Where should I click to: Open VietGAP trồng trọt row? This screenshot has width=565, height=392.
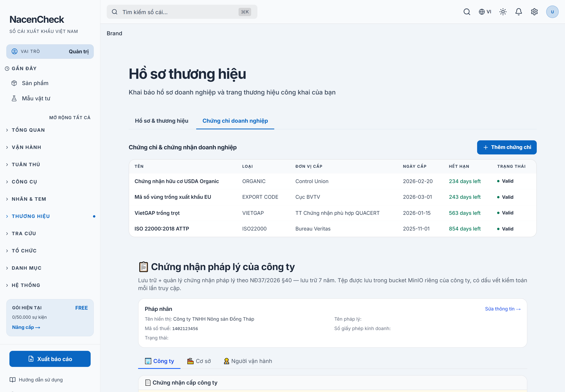coord(333,213)
